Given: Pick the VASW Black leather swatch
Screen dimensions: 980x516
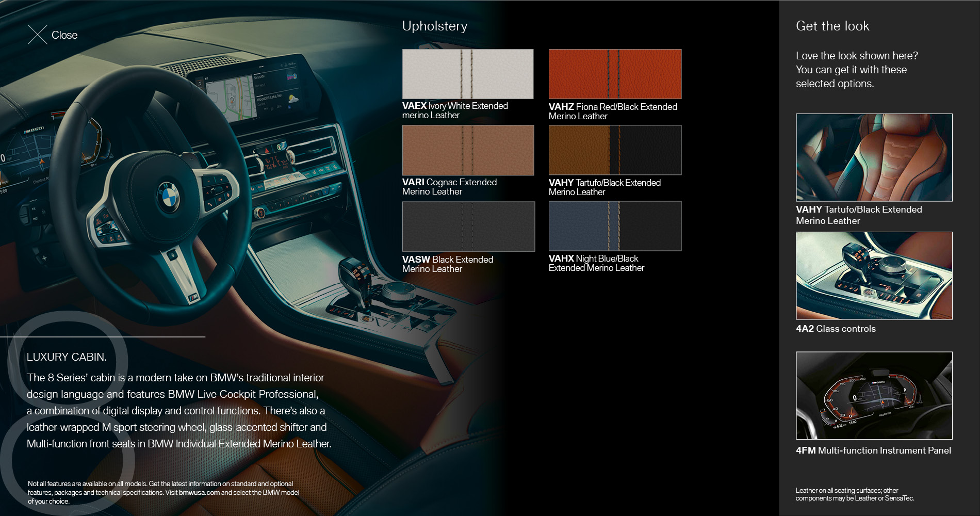Looking at the screenshot, I should tap(468, 227).
